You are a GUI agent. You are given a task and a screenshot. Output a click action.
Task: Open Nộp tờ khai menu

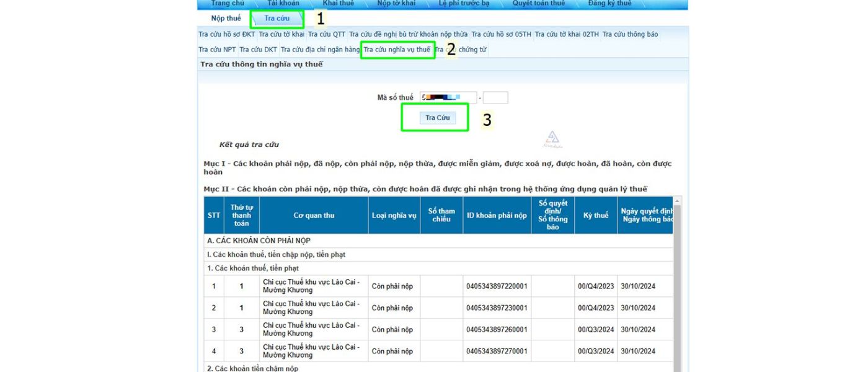pos(396,4)
